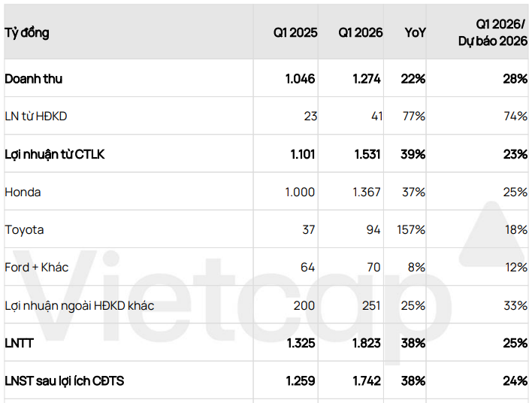
Task: Click Doanh thu Q1 2026 value 1.274
Action: click(367, 79)
